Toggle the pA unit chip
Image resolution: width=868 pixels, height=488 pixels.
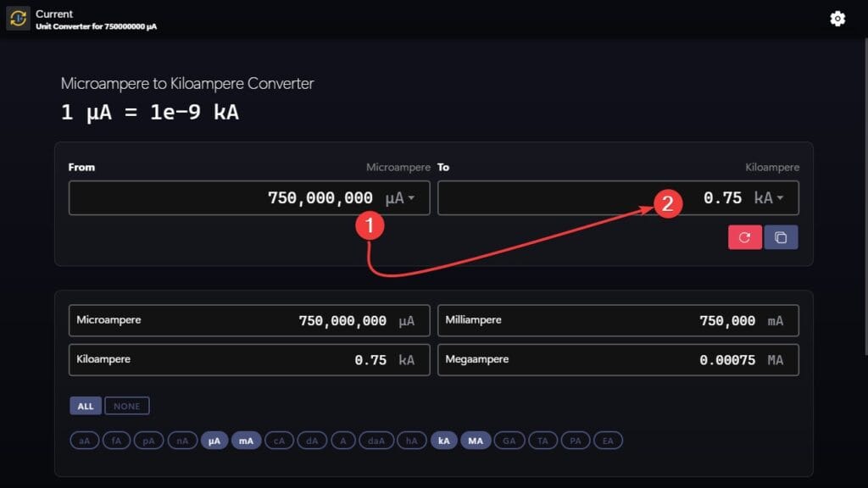click(x=148, y=441)
